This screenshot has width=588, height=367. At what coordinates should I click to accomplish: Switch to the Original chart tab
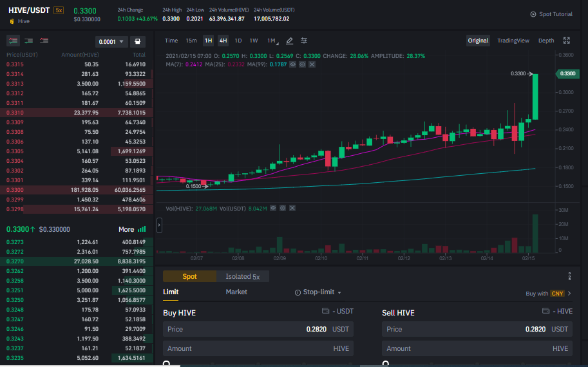coord(478,41)
